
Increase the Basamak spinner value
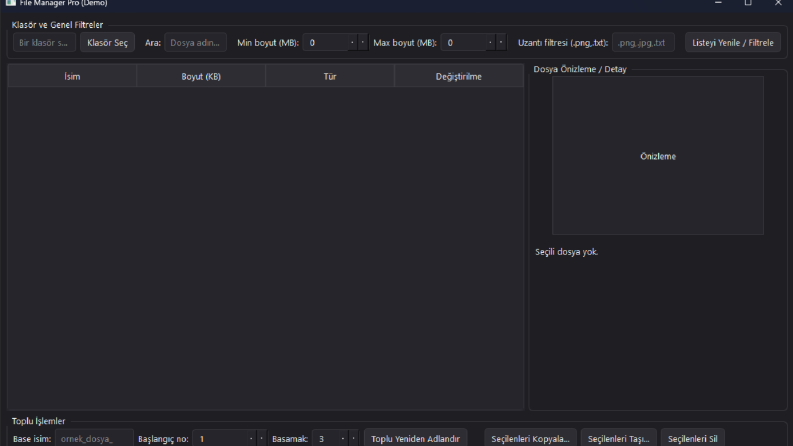click(x=343, y=439)
